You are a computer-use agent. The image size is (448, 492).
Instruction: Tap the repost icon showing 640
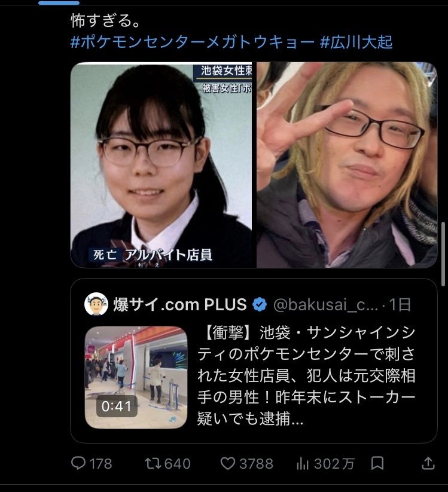point(153,463)
